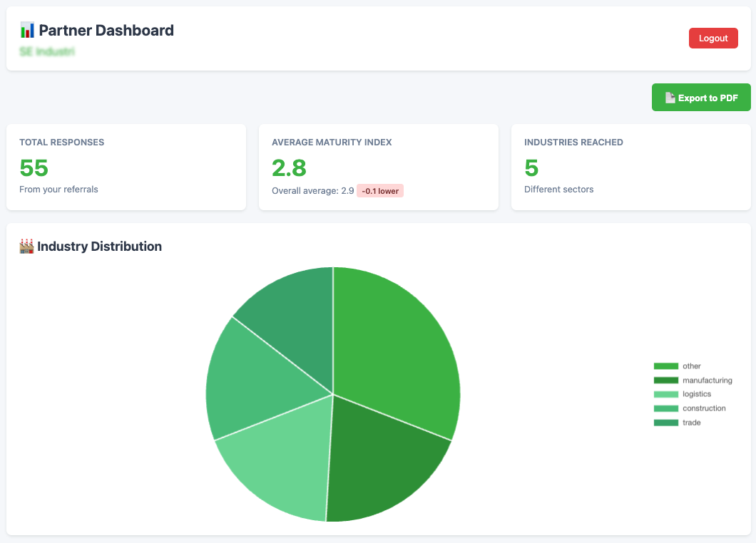Toggle the 'other' legend label text

[691, 366]
